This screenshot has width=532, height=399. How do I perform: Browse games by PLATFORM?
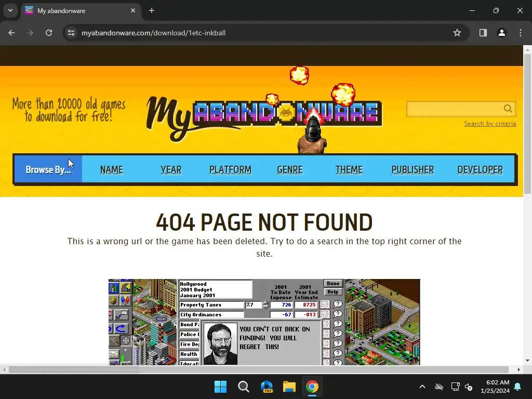click(230, 169)
